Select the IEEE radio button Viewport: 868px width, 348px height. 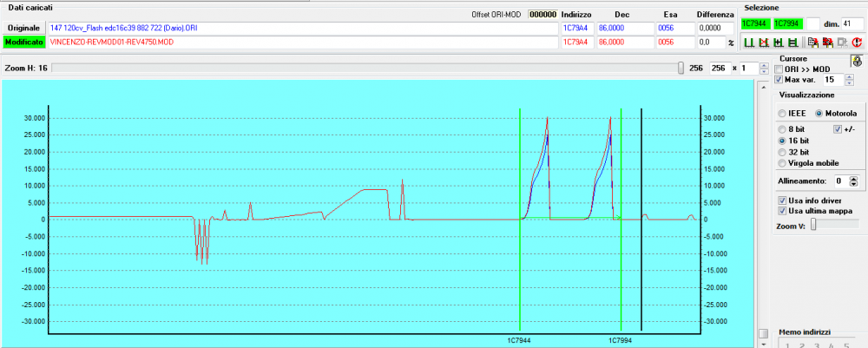(783, 114)
